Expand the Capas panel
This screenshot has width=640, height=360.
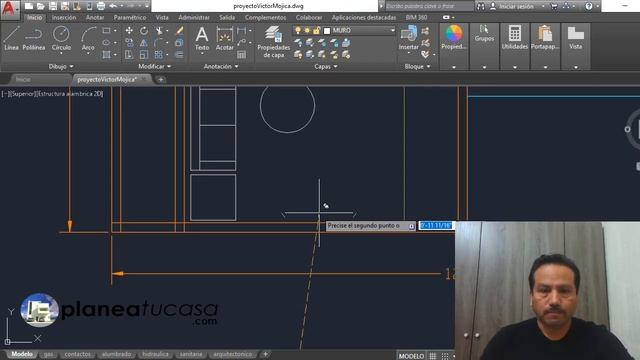pyautogui.click(x=326, y=66)
